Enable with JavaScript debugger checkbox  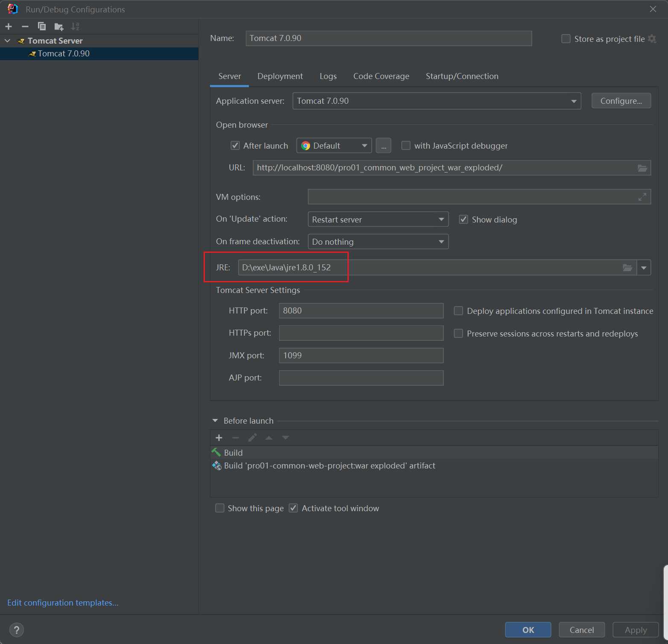(x=406, y=146)
